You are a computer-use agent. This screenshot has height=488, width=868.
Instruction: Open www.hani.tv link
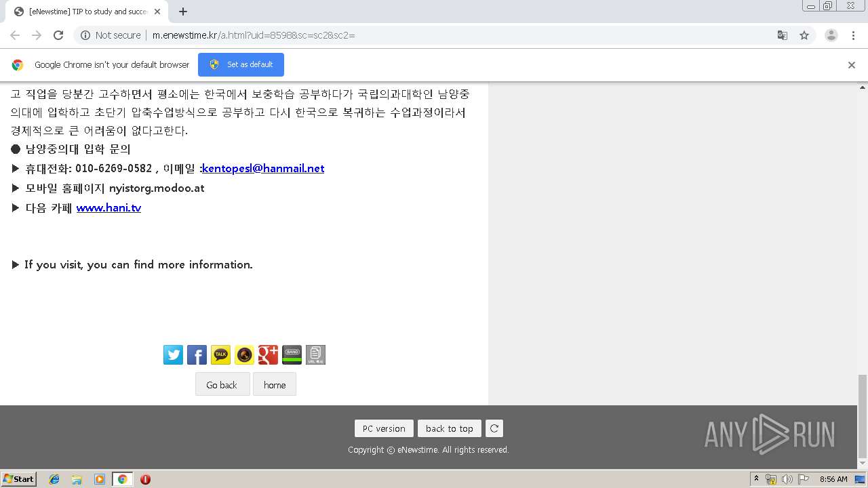[x=108, y=208]
